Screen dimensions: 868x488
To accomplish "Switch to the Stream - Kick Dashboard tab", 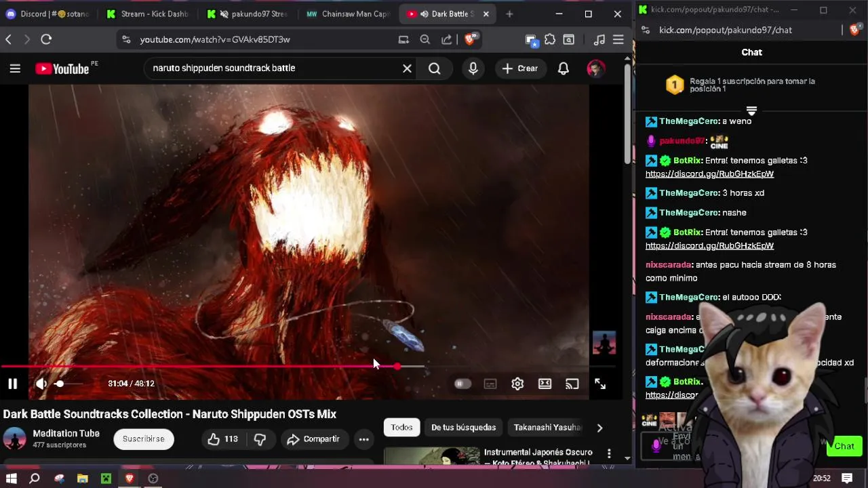I will tap(147, 14).
